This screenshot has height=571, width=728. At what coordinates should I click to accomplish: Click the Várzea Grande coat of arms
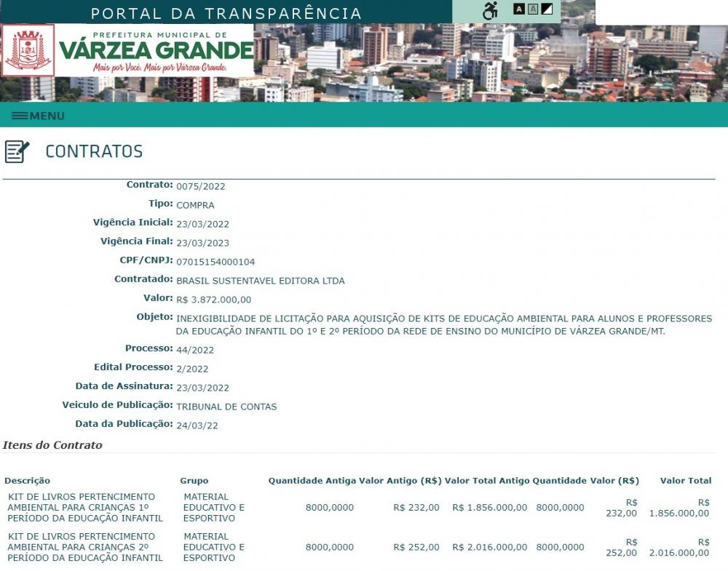[28, 50]
